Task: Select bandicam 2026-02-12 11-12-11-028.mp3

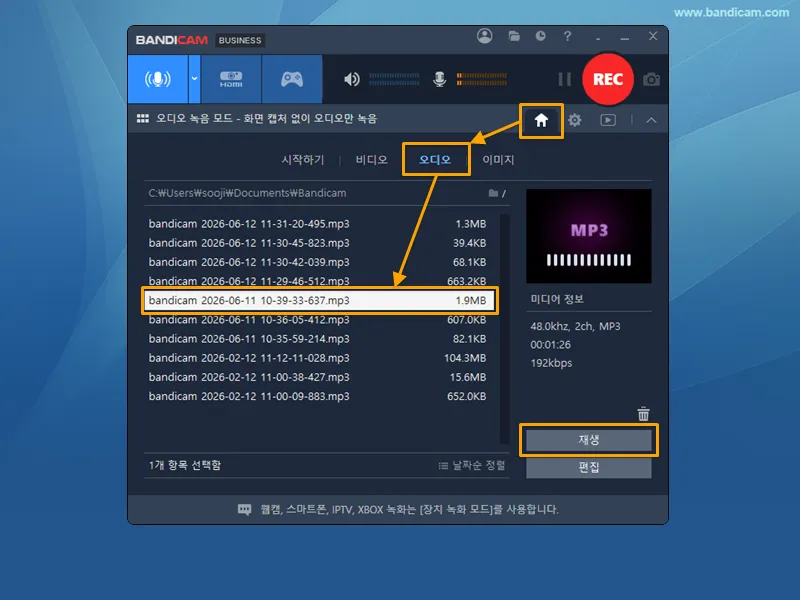Action: coord(319,358)
